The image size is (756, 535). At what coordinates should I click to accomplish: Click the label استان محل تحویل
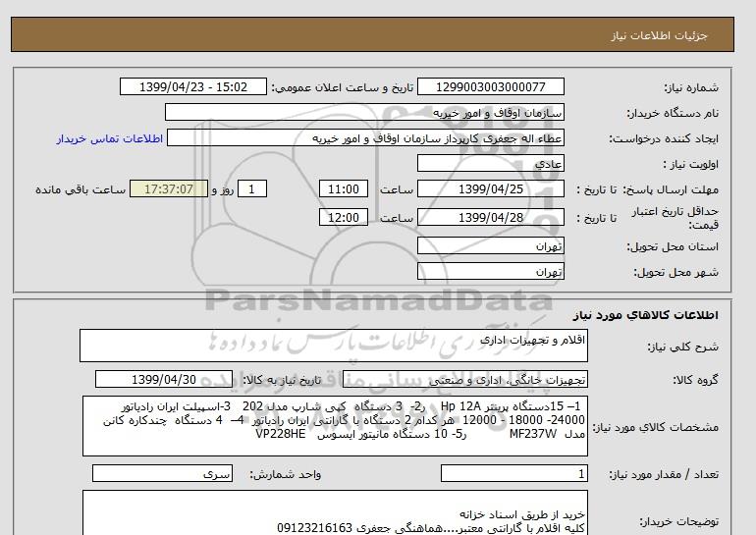click(673, 246)
